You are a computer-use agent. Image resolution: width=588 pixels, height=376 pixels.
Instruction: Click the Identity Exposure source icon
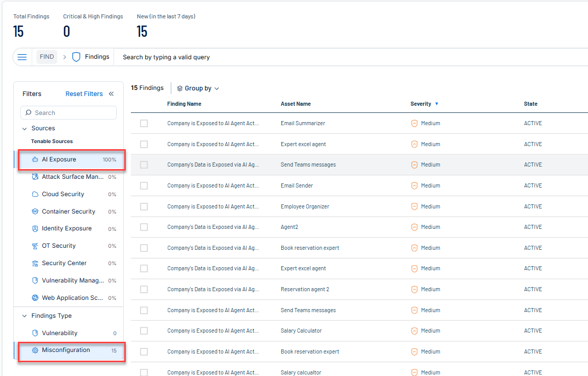pyautogui.click(x=35, y=229)
